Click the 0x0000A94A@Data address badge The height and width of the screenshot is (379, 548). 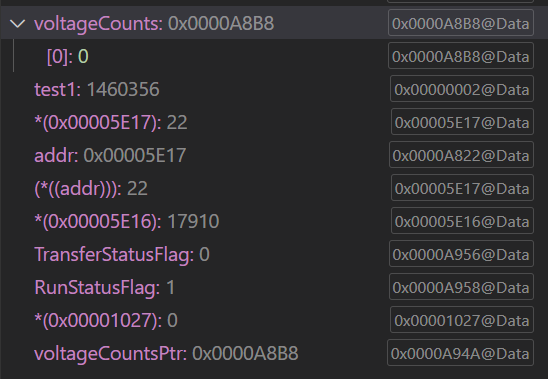pyautogui.click(x=460, y=353)
